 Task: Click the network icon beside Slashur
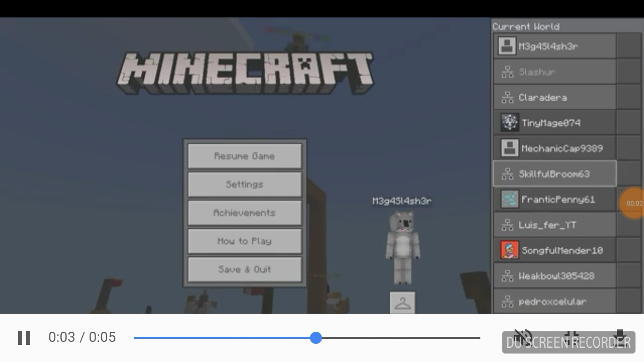507,72
